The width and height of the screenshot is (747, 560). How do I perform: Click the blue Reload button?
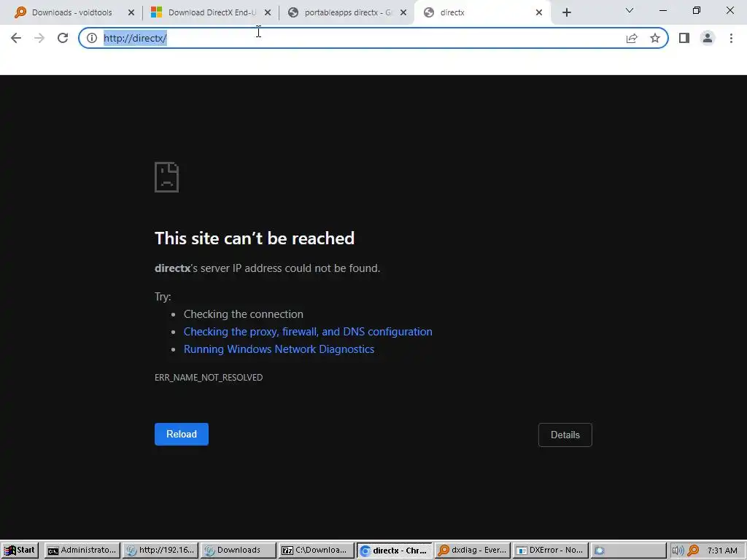point(182,435)
